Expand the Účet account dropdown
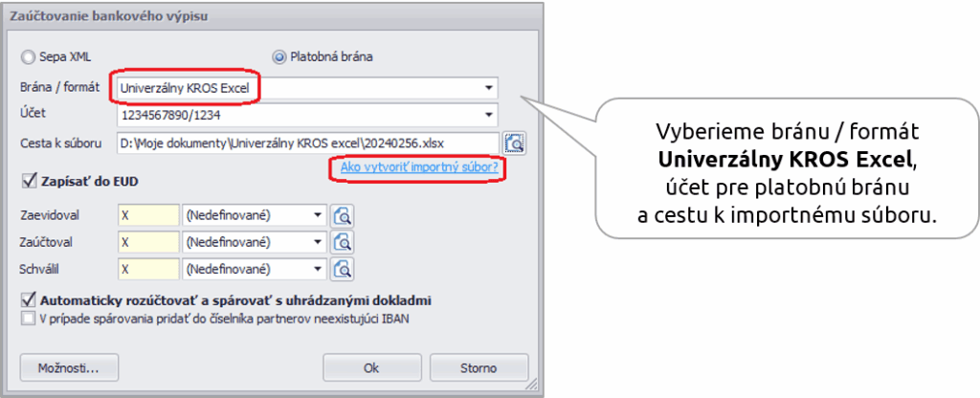This screenshot has height=398, width=980. (489, 116)
